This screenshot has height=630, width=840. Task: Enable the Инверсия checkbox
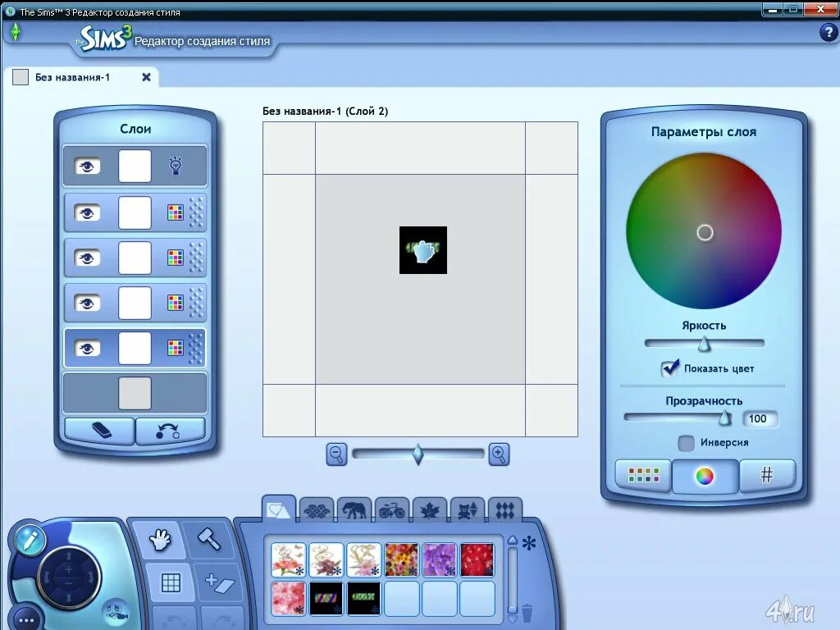[685, 443]
